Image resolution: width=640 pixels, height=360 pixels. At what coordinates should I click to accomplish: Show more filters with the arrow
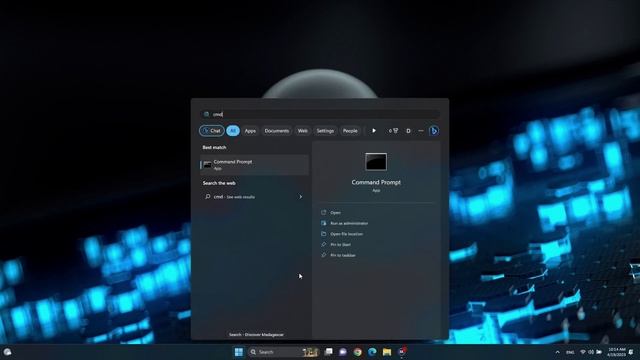[373, 131]
